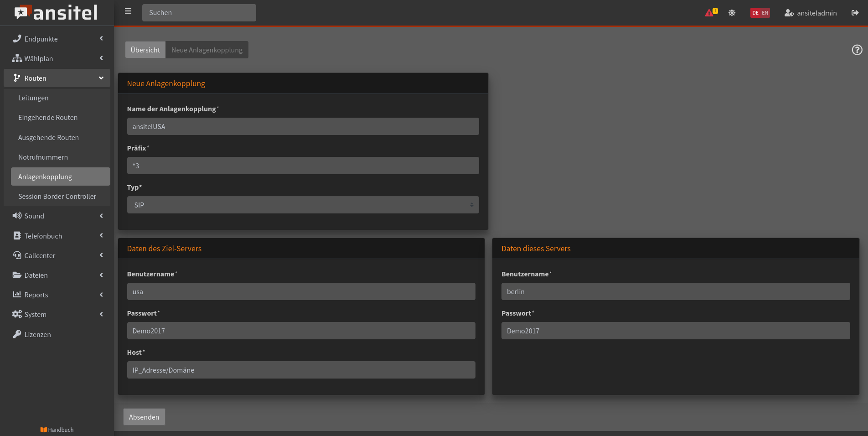Image resolution: width=868 pixels, height=436 pixels.
Task: Toggle the light/dark theme icon
Action: tap(732, 13)
